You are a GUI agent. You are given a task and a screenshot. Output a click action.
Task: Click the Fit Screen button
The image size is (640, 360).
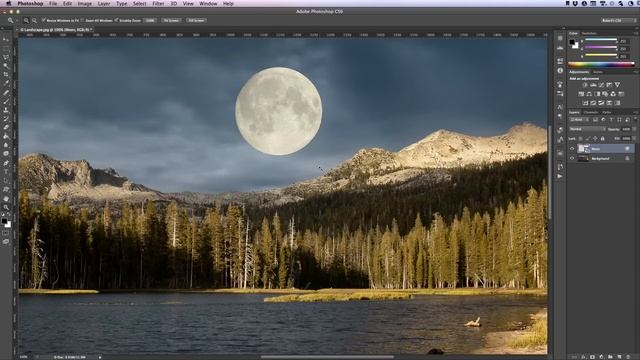[x=171, y=20]
